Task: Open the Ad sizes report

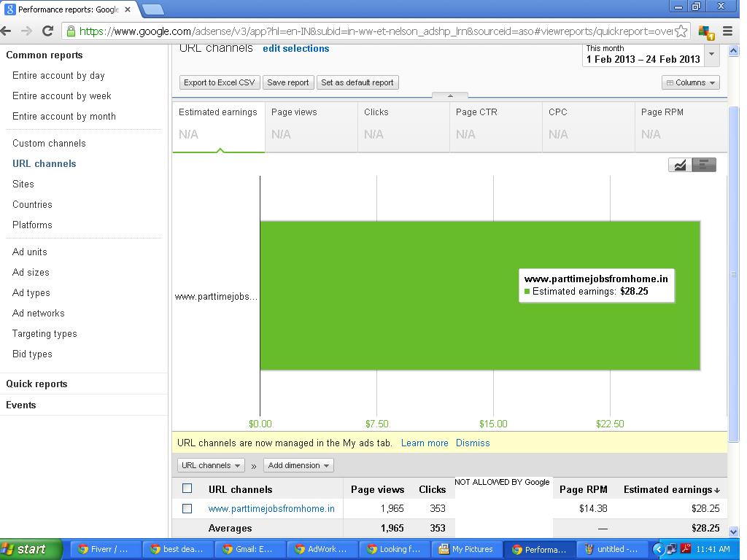Action: click(x=31, y=273)
